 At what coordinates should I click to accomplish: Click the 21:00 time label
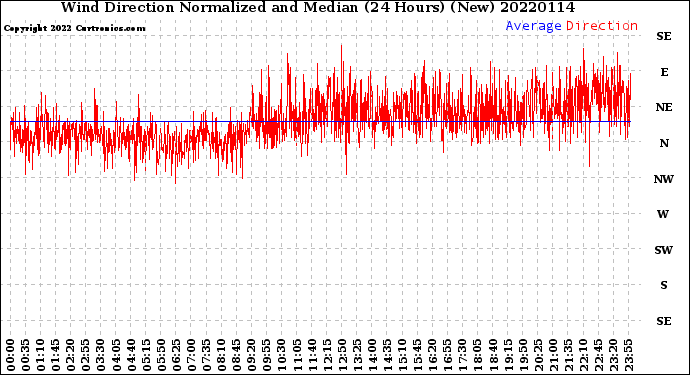[x=553, y=355]
